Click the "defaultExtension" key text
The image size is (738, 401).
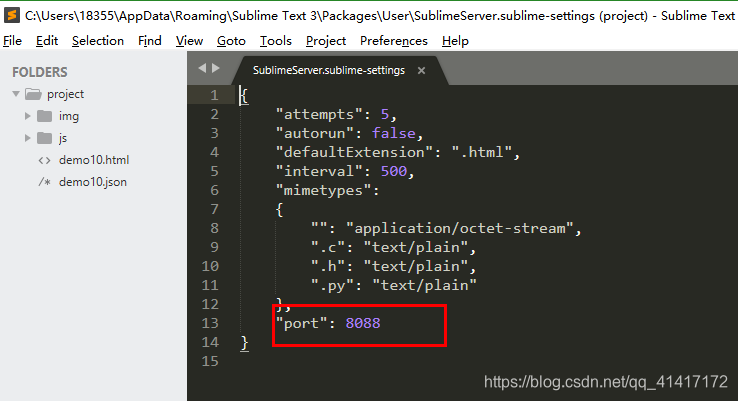(x=354, y=152)
